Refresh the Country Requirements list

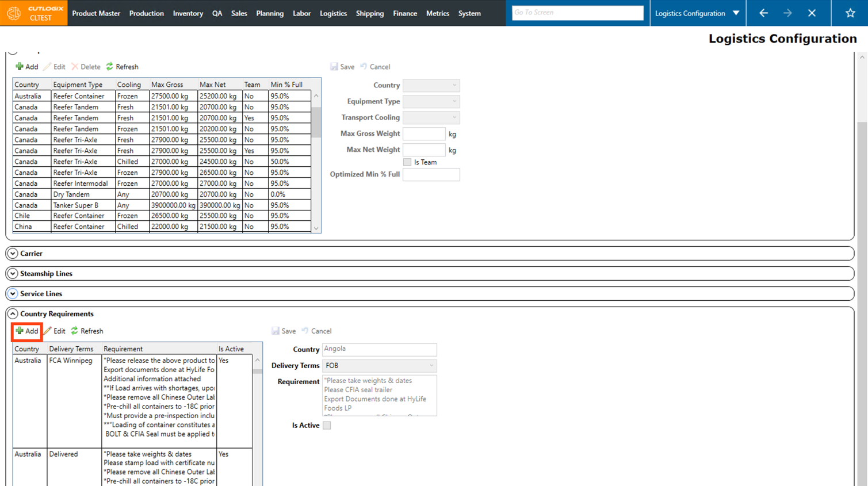pos(87,331)
